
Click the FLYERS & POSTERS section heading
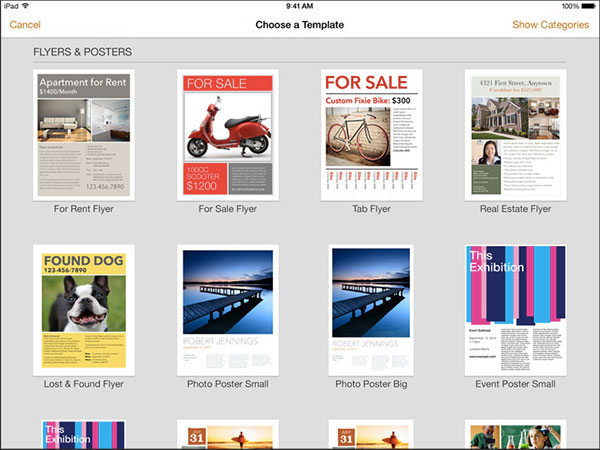pos(83,52)
